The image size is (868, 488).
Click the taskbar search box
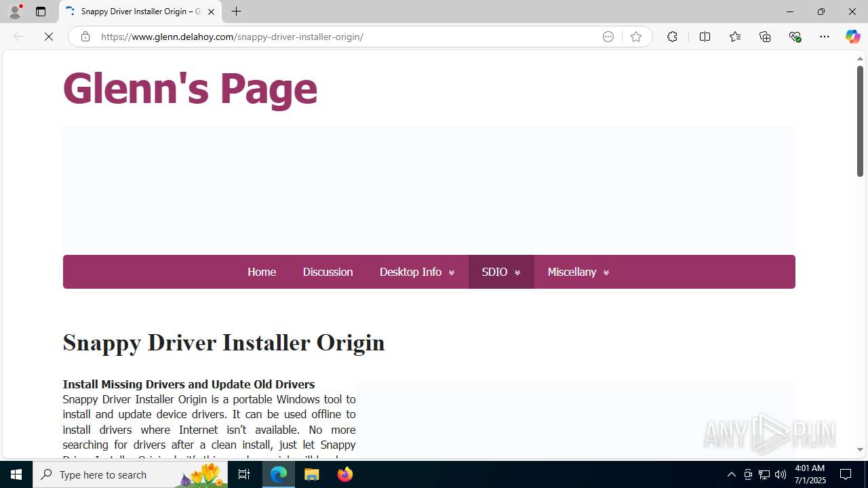[130, 474]
